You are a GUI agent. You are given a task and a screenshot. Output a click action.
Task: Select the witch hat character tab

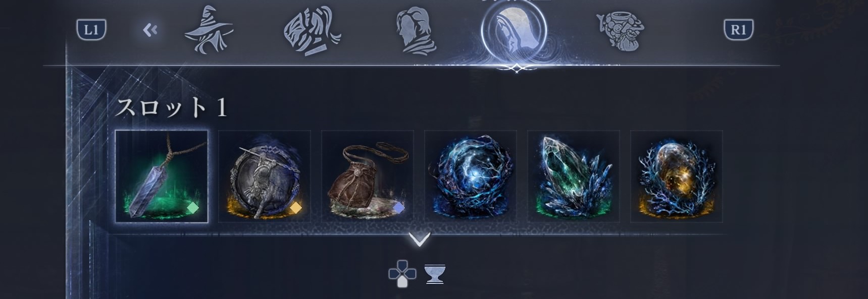[x=209, y=30]
